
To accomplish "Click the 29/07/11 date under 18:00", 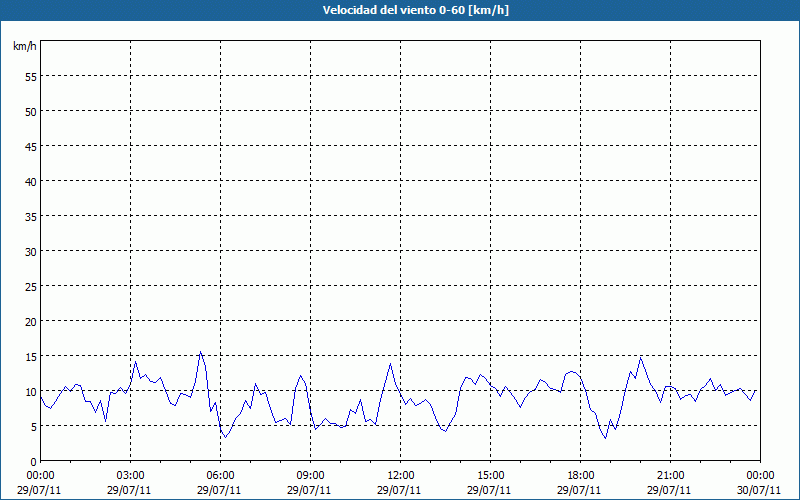I will coord(579,490).
